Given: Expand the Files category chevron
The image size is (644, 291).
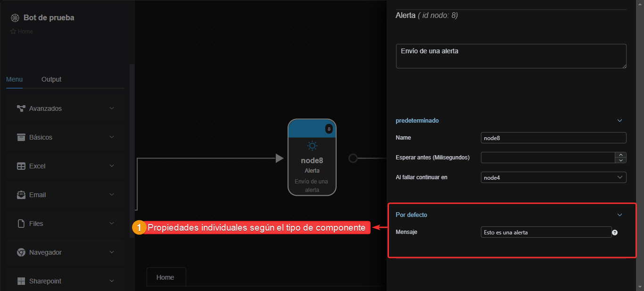Looking at the screenshot, I should 112,223.
